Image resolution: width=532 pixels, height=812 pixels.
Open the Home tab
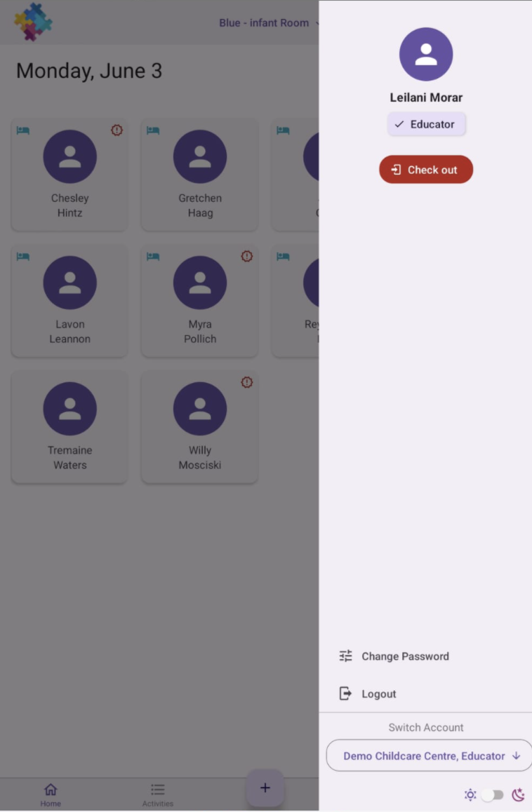tap(51, 795)
